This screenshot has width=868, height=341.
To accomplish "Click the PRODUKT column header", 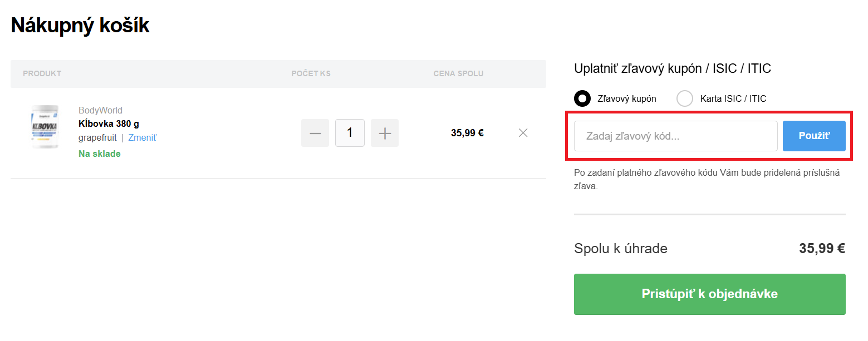I will coord(42,73).
